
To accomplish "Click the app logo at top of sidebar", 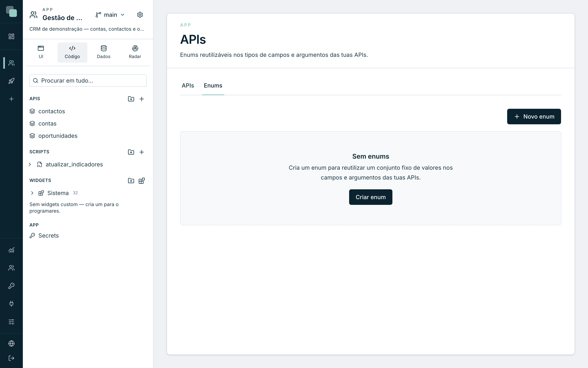I will (x=11, y=11).
